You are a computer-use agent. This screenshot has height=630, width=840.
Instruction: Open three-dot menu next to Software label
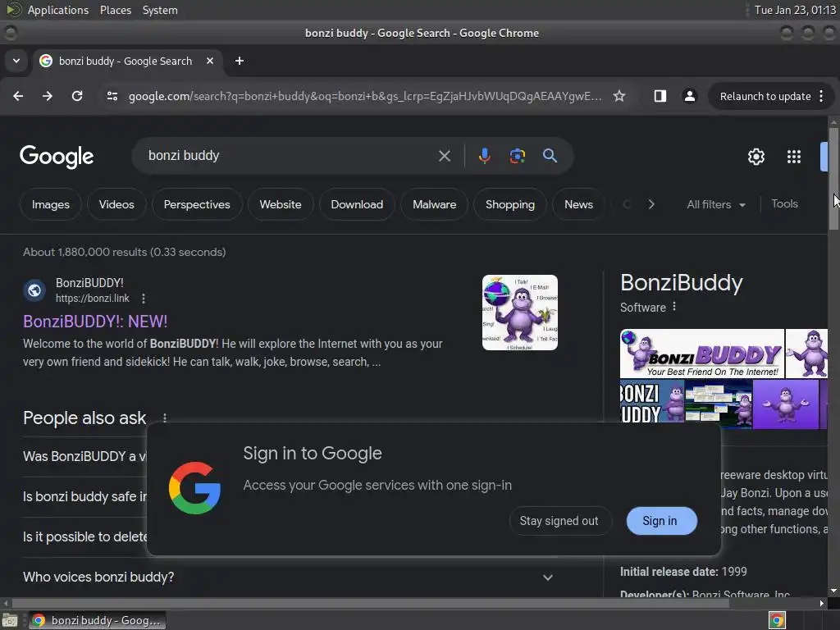tap(674, 307)
